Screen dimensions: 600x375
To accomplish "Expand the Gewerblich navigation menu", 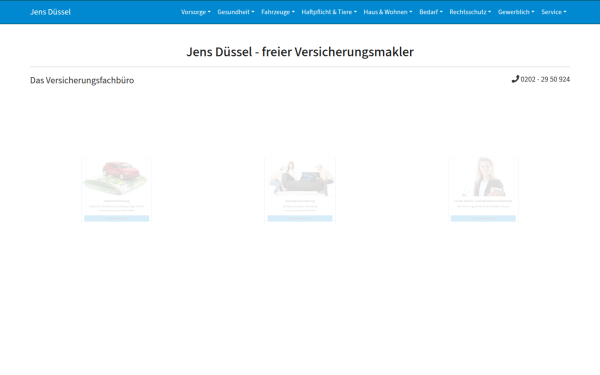I will coord(516,12).
